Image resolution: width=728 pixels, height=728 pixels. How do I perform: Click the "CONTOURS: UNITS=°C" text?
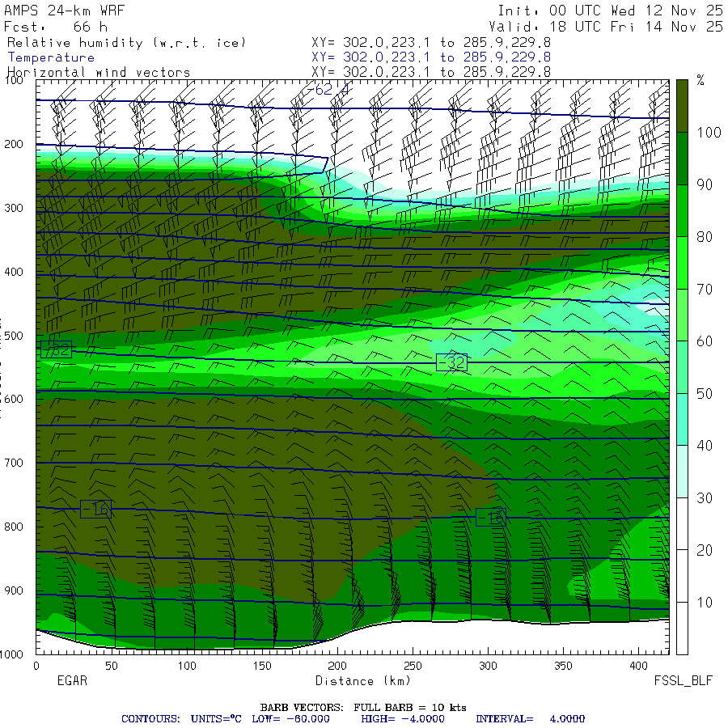pyautogui.click(x=181, y=719)
